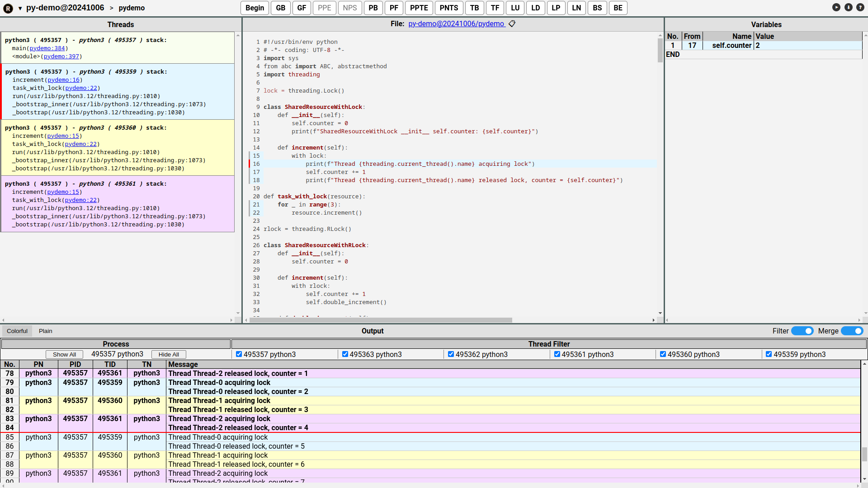Click the TB toolbar button
The width and height of the screenshot is (868, 488).
[474, 8]
